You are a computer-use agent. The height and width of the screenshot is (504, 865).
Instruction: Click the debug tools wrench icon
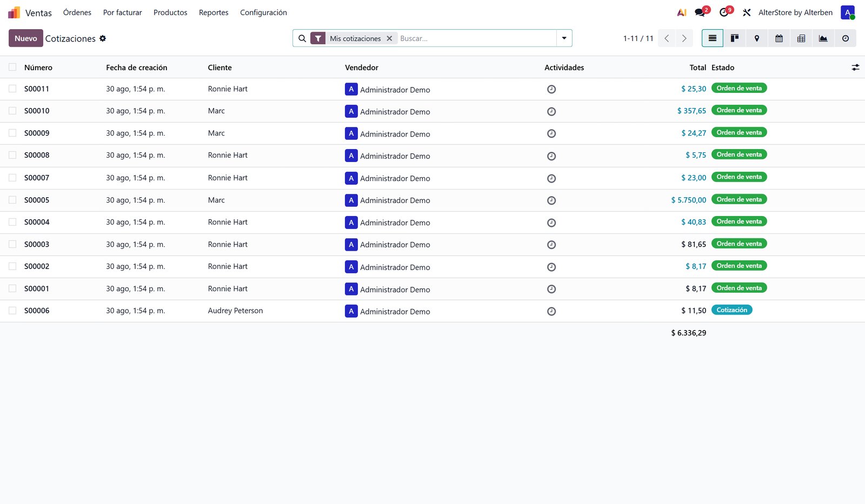747,12
